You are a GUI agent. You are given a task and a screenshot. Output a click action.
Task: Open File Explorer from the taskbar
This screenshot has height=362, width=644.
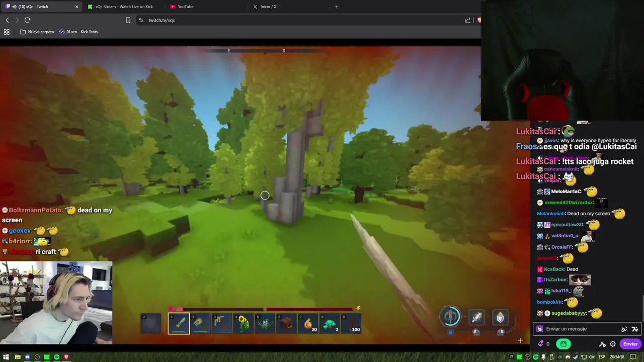(x=18, y=357)
